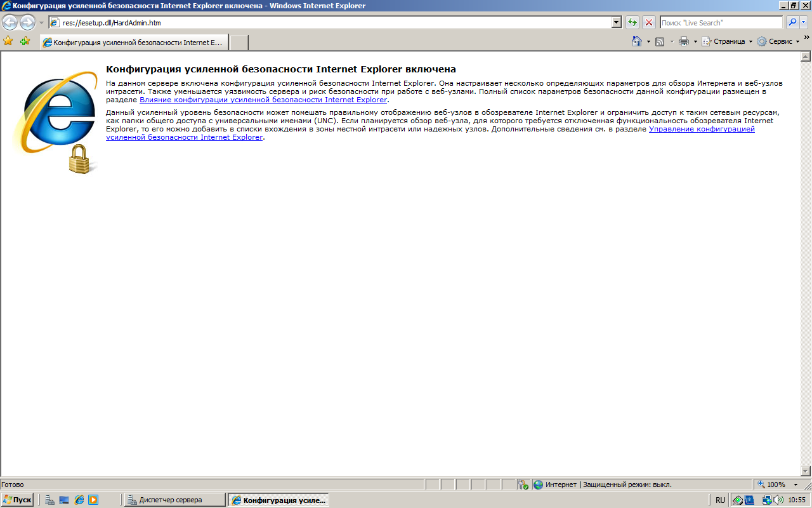
Task: Expand the Print options dropdown arrow
Action: (x=695, y=42)
